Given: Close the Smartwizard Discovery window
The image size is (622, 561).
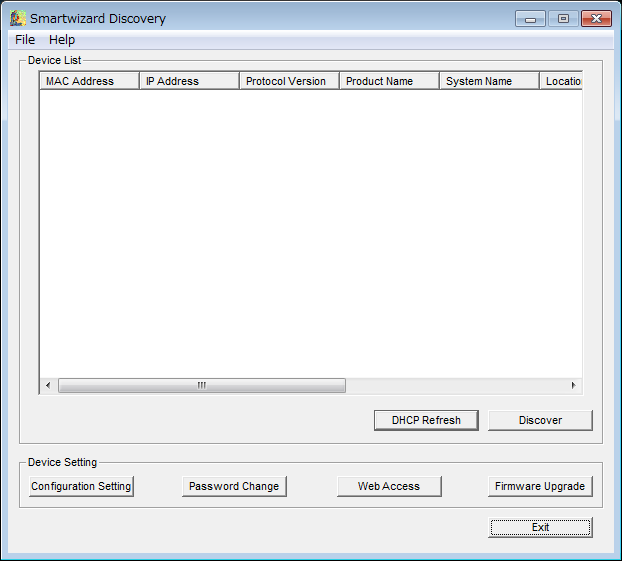Looking at the screenshot, I should coord(596,19).
